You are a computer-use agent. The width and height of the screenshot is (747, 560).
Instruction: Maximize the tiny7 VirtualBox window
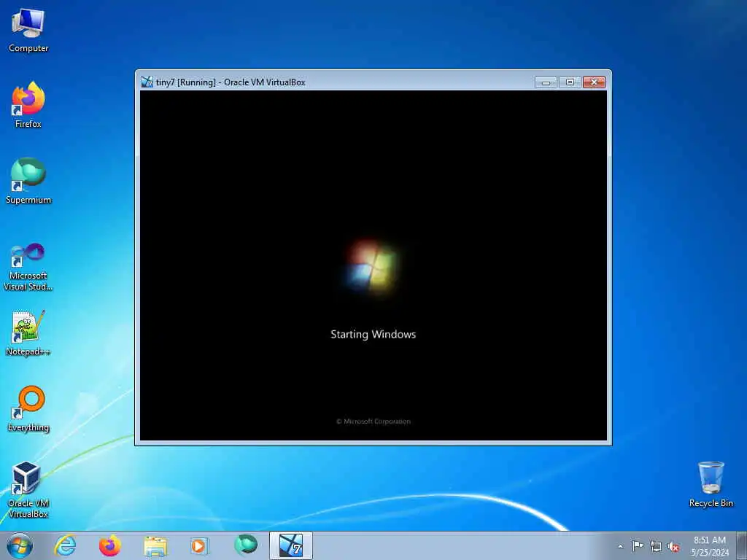(570, 82)
